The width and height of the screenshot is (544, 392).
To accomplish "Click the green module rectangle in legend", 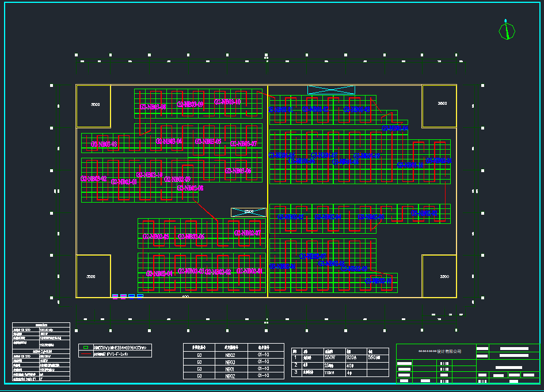I will pos(86,348).
